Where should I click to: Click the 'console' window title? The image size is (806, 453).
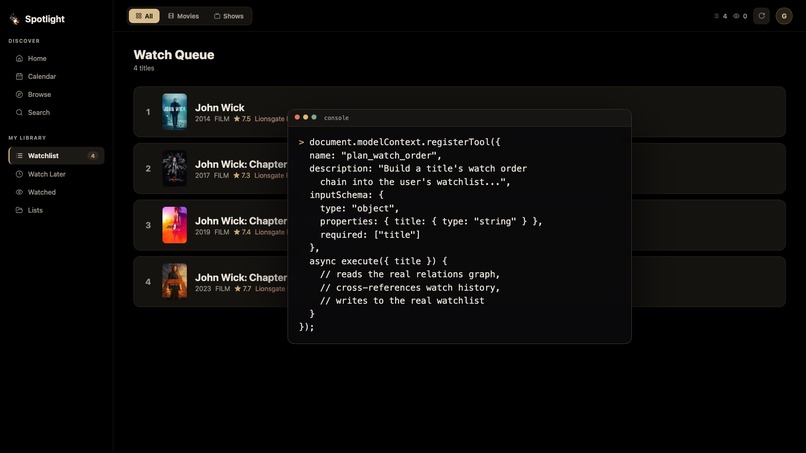[x=336, y=118]
